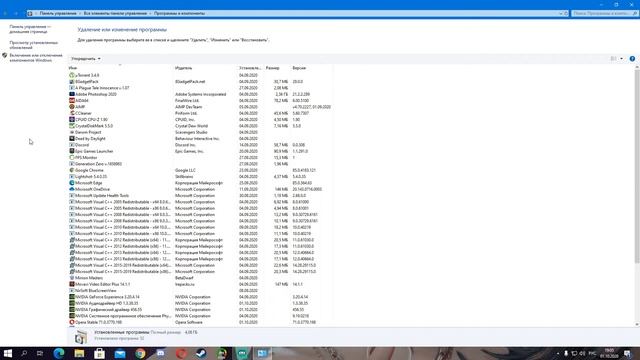This screenshot has width=640, height=360.
Task: Select A Plague Tale Innocence row
Action: (x=200, y=88)
